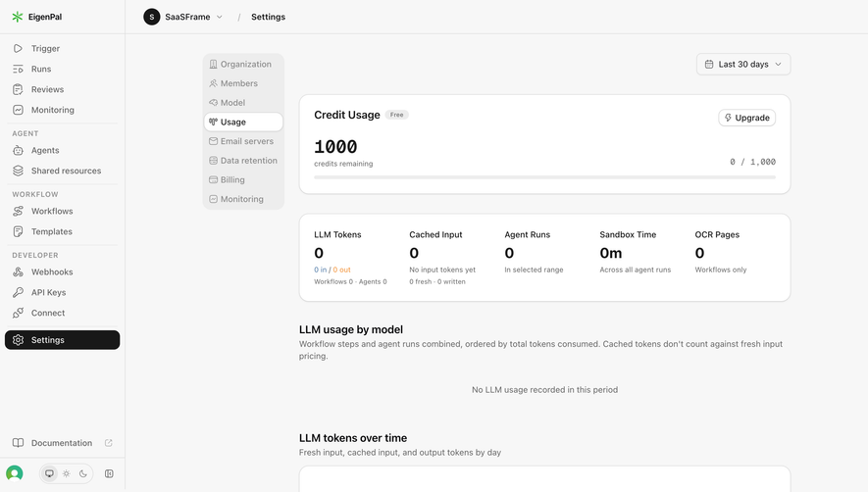
Task: Click the API Keys key icon
Action: (x=19, y=292)
